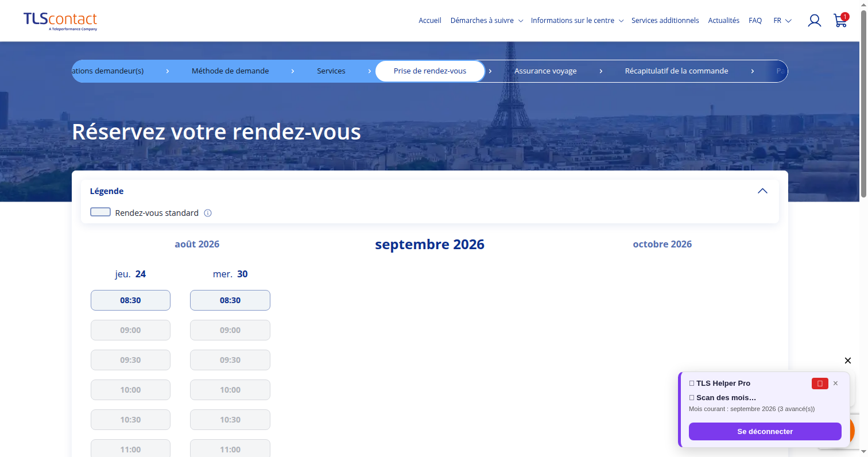Open the shopping cart icon
The image size is (868, 457).
click(x=840, y=20)
